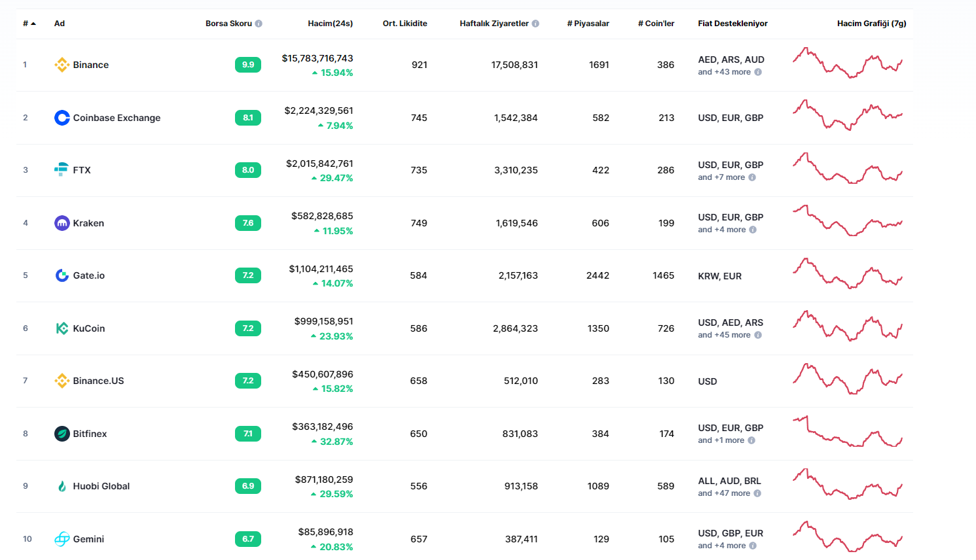The image size is (976, 560).
Task: Click the Binance logo icon
Action: pyautogui.click(x=62, y=65)
